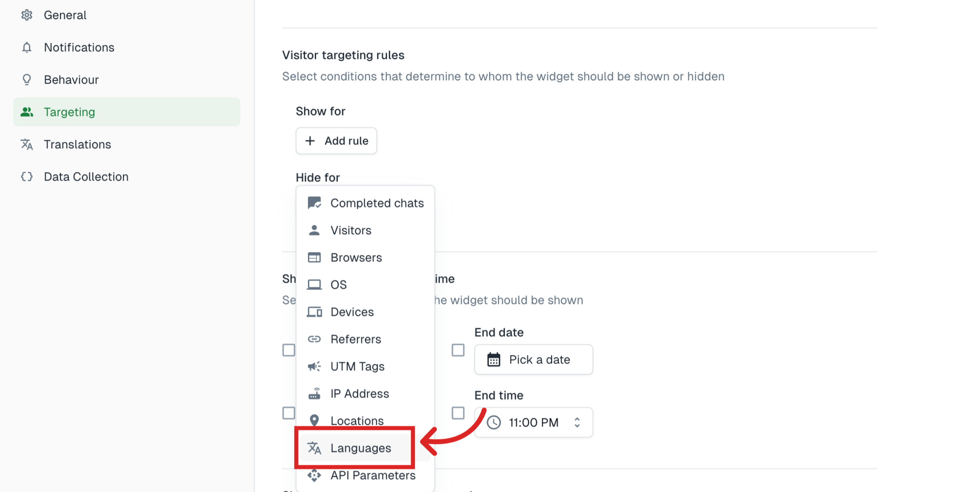The width and height of the screenshot is (980, 492).
Task: Click the Add rule button
Action: pos(336,141)
